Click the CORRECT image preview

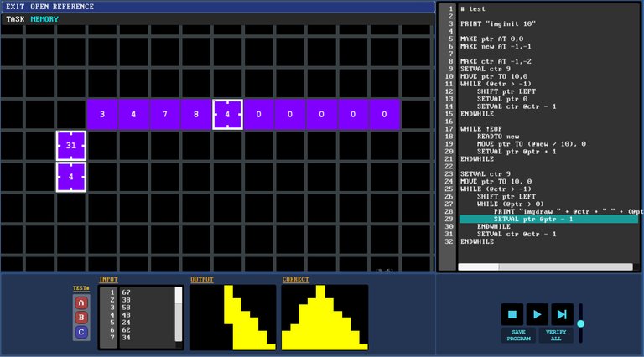point(325,317)
